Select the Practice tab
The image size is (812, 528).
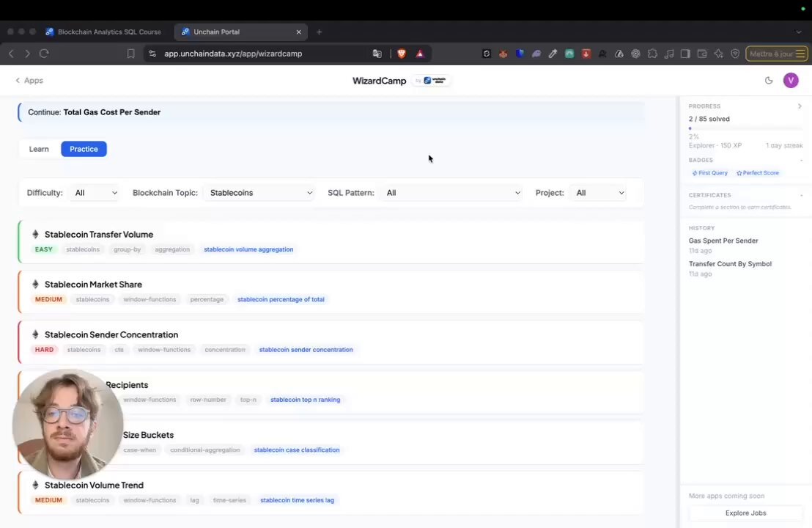coord(84,149)
